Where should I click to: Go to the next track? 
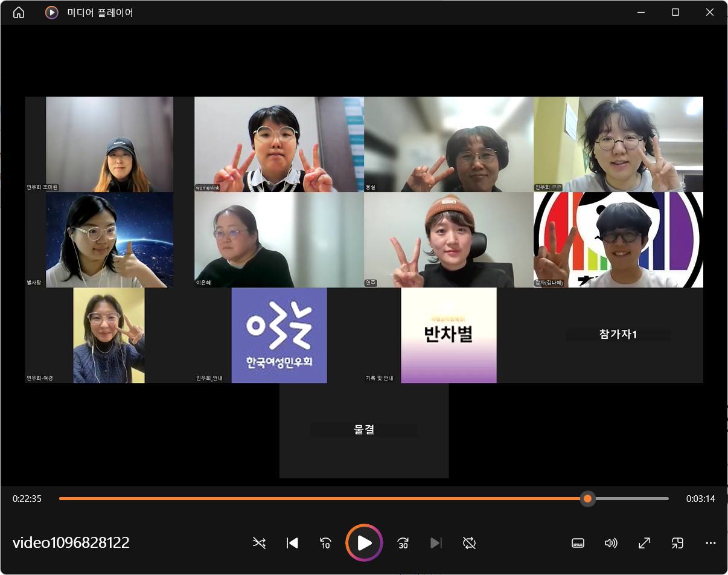[436, 543]
